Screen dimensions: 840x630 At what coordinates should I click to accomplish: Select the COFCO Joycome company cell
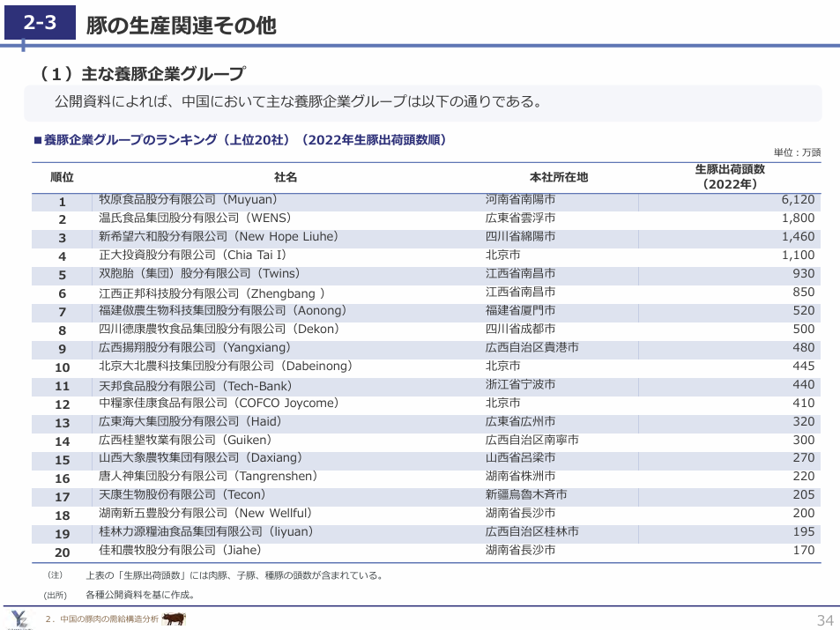click(219, 403)
